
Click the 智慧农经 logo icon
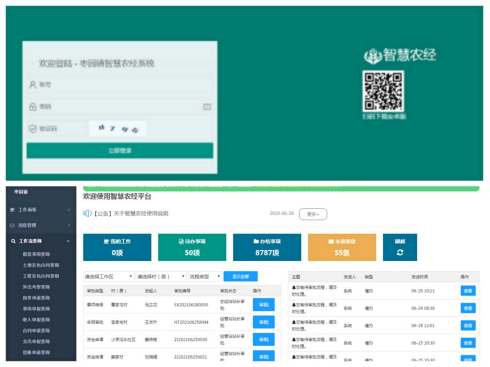click(373, 56)
